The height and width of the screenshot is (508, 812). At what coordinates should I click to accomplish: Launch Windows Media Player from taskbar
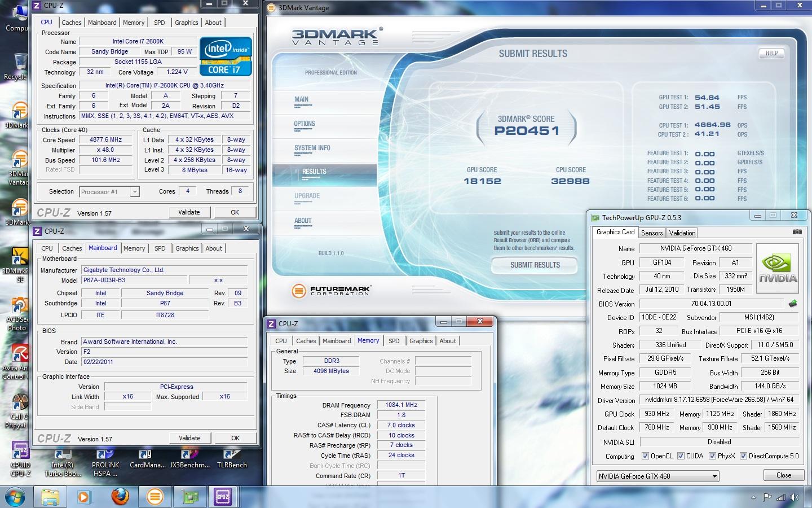click(83, 497)
